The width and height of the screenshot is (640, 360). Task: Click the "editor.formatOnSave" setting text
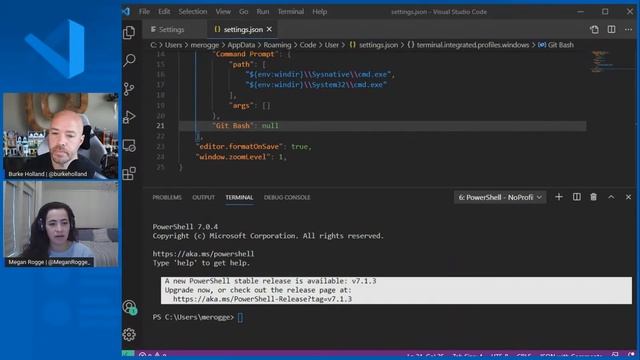(239, 146)
